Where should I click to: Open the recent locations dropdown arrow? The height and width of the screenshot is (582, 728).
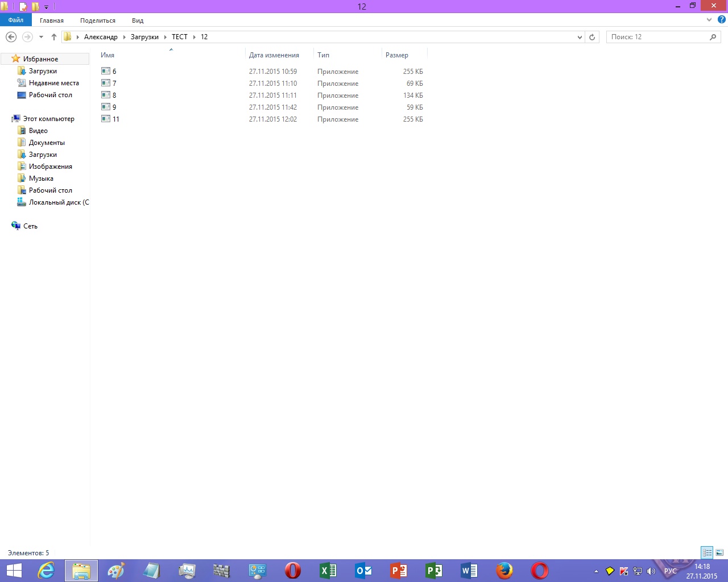pos(41,37)
